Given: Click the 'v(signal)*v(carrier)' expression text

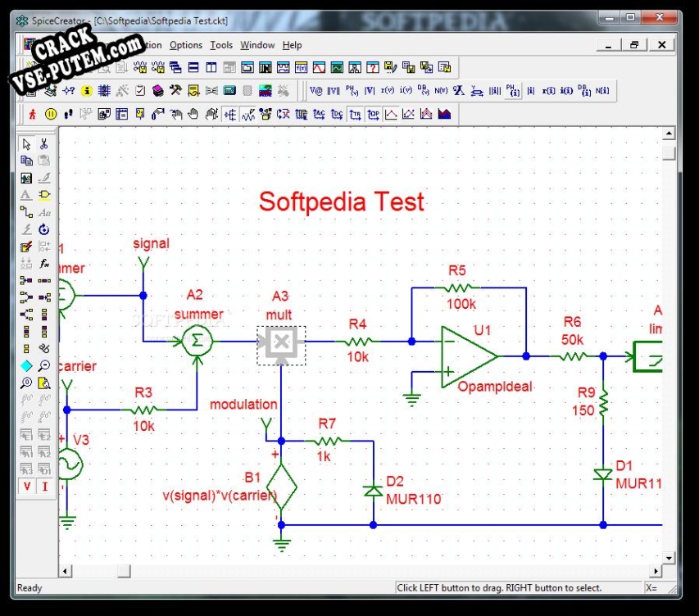Looking at the screenshot, I should 220,496.
